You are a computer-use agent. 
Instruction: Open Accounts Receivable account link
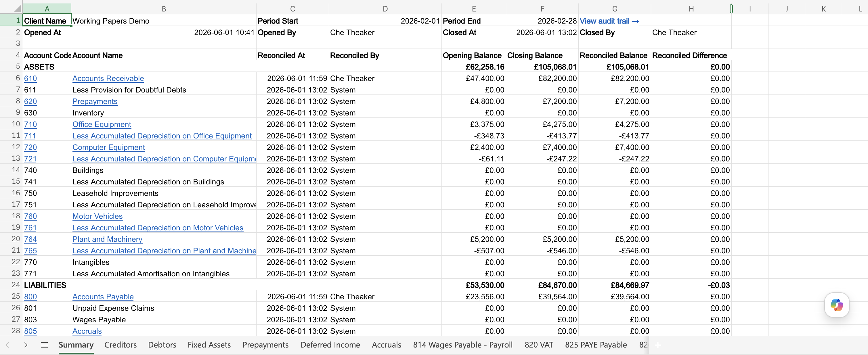click(x=108, y=78)
